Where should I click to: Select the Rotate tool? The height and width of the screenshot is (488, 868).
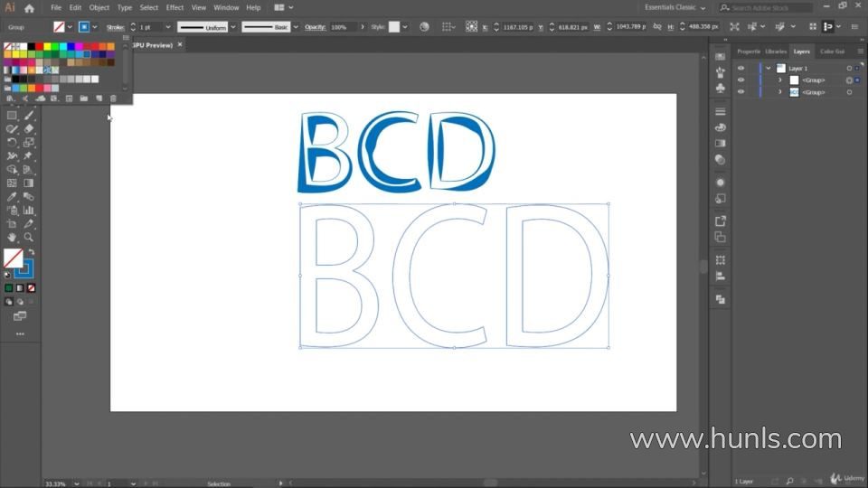pyautogui.click(x=12, y=142)
